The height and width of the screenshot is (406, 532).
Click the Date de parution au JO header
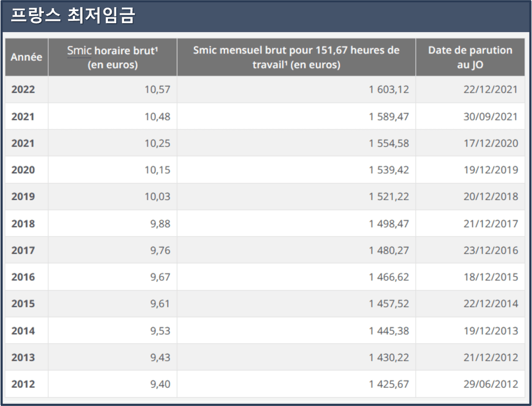pos(470,57)
